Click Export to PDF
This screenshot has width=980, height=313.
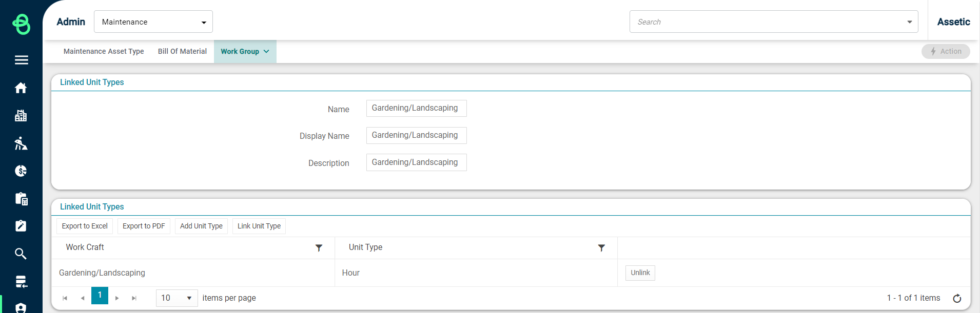(x=144, y=226)
